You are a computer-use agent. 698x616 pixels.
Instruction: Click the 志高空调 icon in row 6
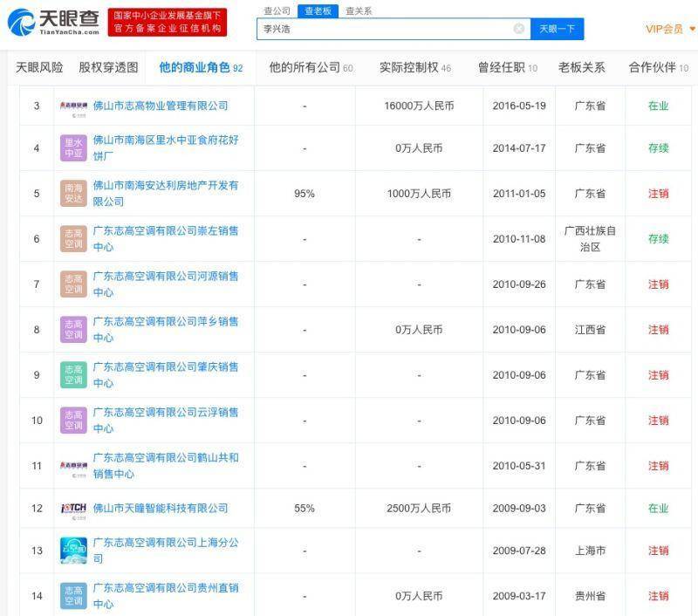point(73,238)
